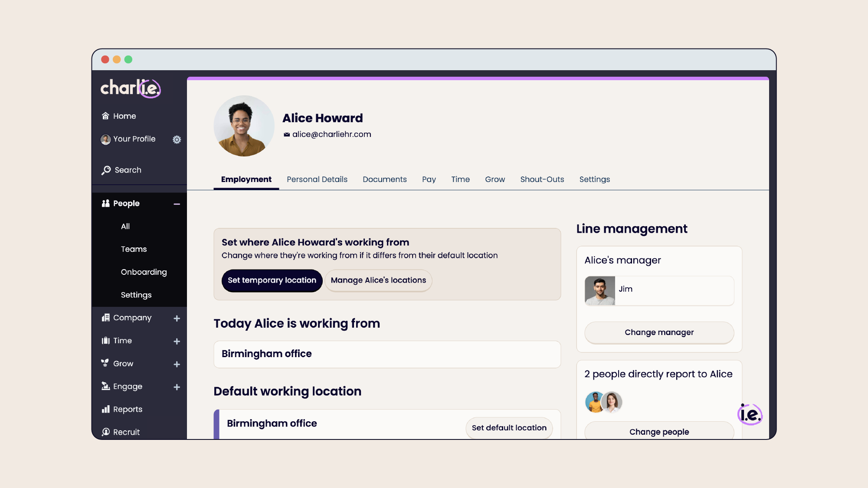Click the charlie logo in the sidebar

(131, 88)
